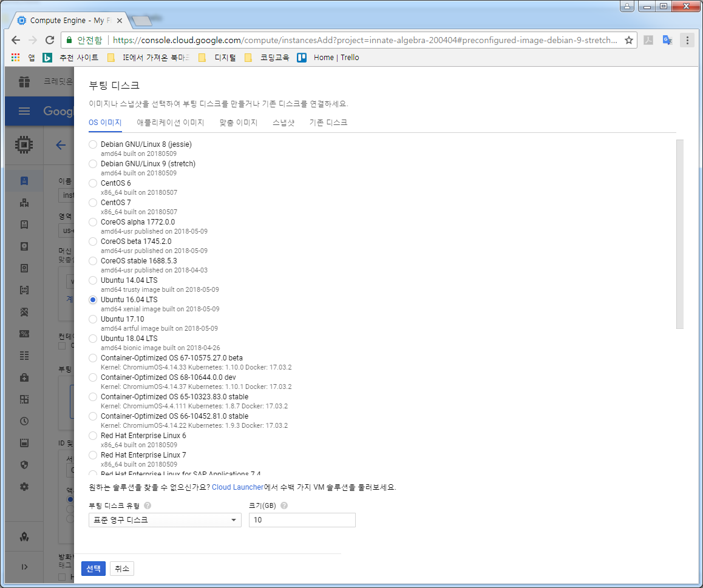This screenshot has width=703, height=588.
Task: Click help icon next to 부팅 디스크 유형
Action: tap(148, 505)
